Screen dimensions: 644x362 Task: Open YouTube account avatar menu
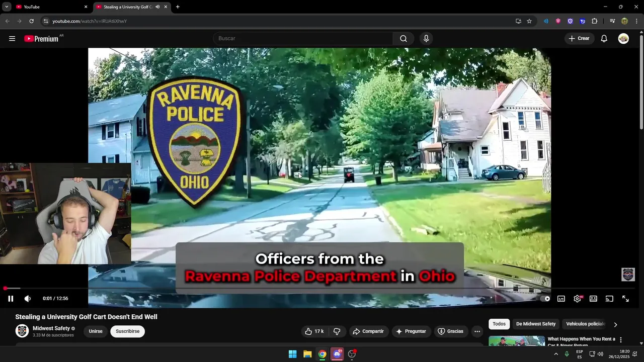pyautogui.click(x=623, y=39)
